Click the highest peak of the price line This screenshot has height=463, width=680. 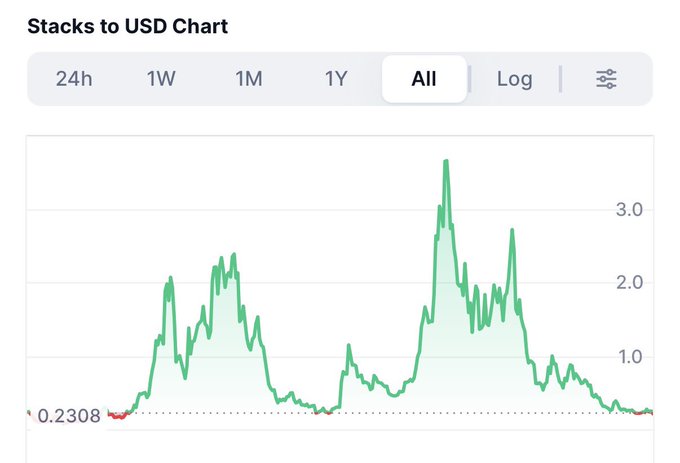(x=446, y=161)
